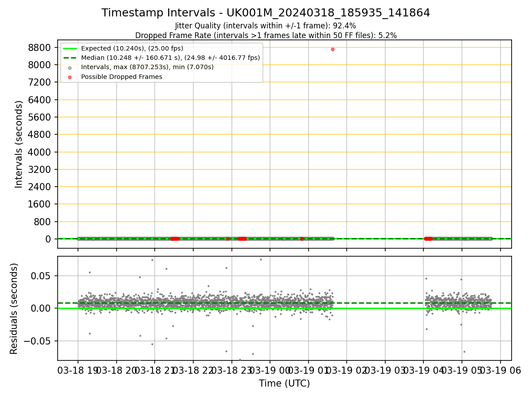Click the solid green Expected line sample in the legend
This screenshot has width=532, height=399.
[x=70, y=48]
